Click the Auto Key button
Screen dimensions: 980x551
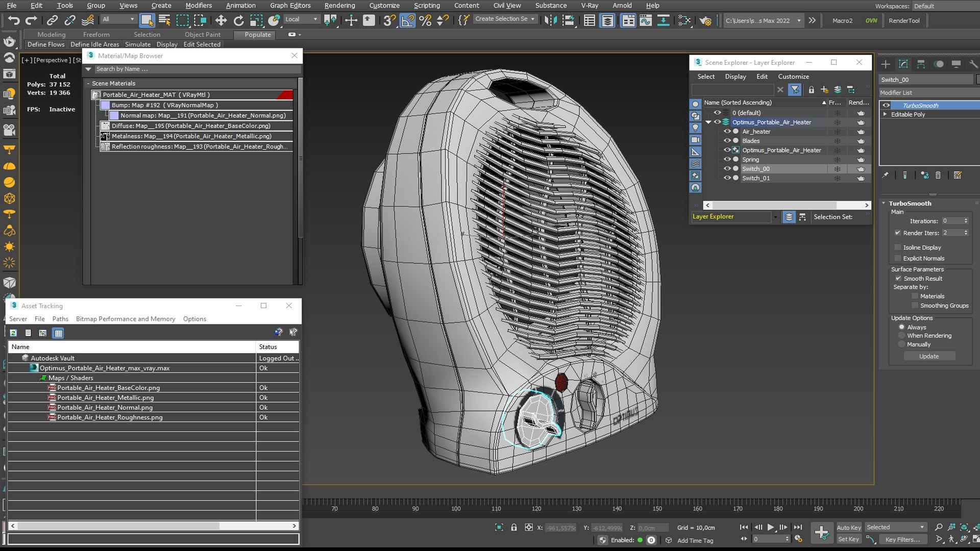tap(849, 528)
